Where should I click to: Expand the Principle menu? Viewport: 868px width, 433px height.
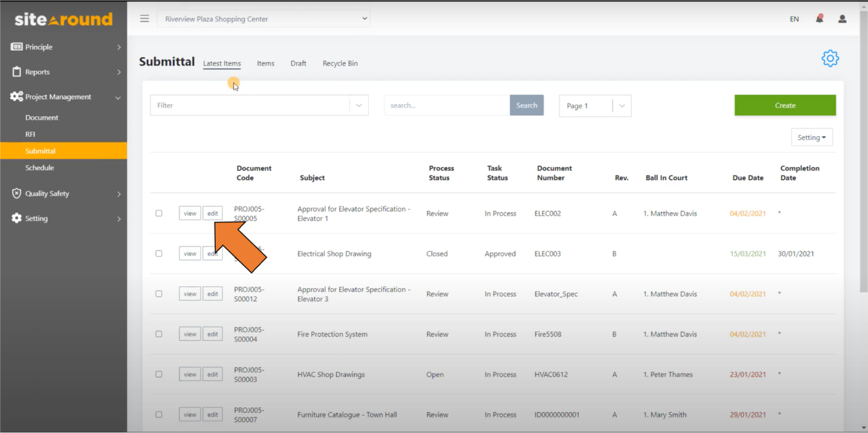click(x=119, y=47)
